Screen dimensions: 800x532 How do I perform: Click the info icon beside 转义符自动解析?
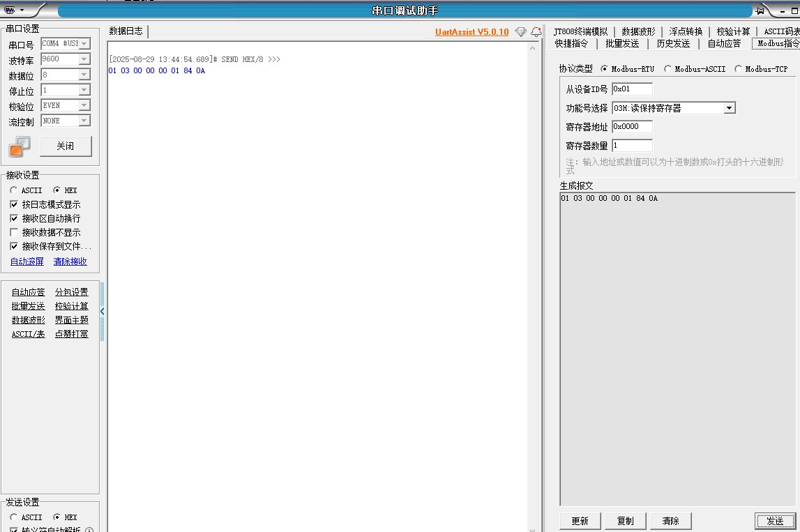click(x=89, y=530)
